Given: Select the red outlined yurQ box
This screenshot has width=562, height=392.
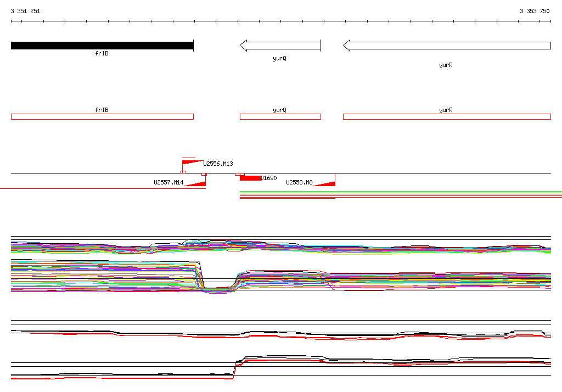Looking at the screenshot, I should coord(280,116).
